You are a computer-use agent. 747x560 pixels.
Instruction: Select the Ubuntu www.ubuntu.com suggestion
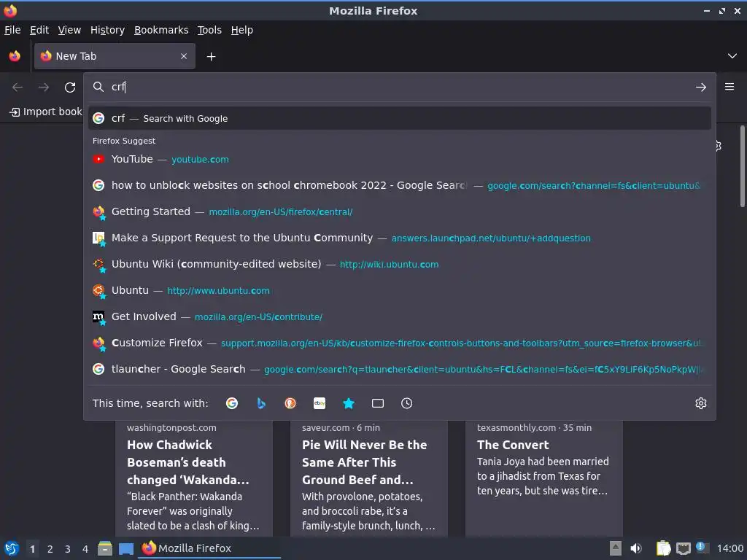pos(399,290)
